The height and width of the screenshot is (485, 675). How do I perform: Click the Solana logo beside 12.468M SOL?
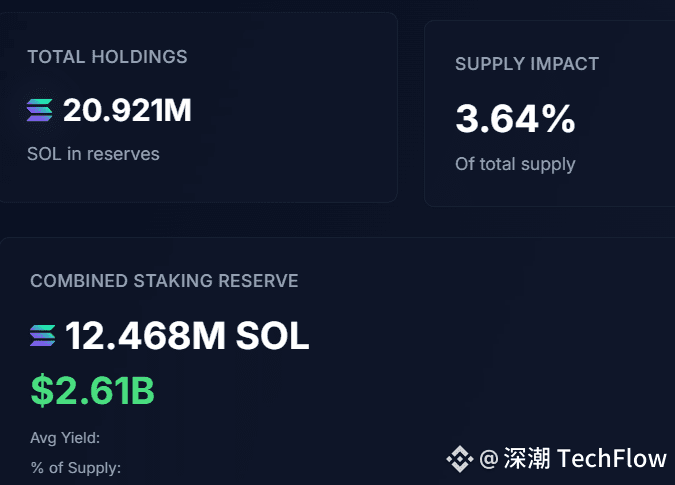tap(43, 336)
